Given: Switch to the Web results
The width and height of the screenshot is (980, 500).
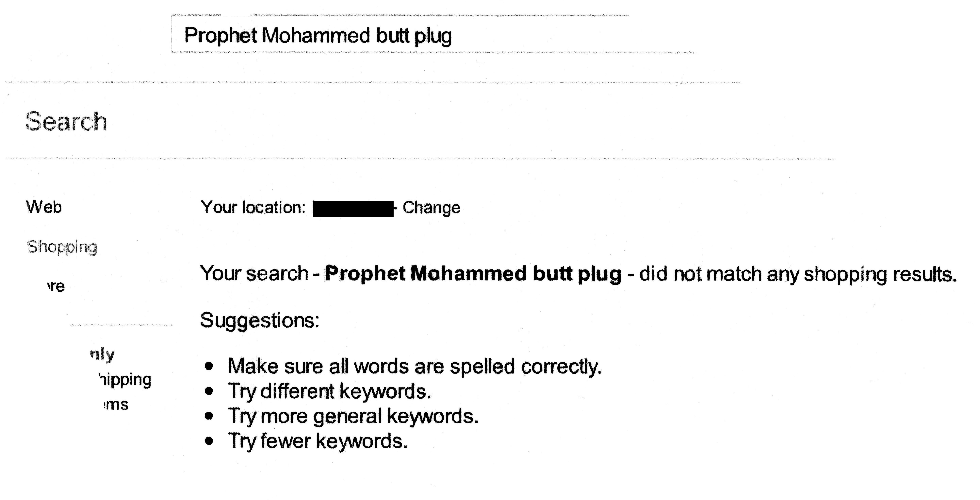Looking at the screenshot, I should pyautogui.click(x=44, y=208).
